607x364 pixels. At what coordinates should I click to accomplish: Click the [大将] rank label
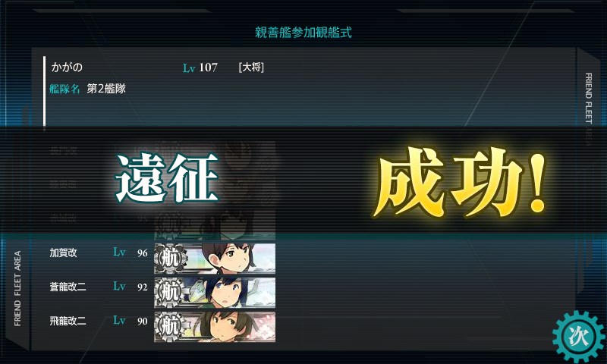click(251, 67)
